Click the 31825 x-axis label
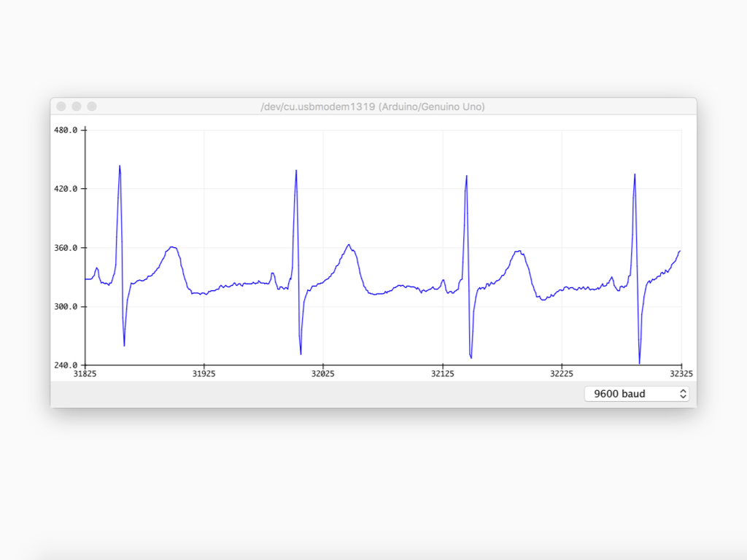 tap(85, 374)
